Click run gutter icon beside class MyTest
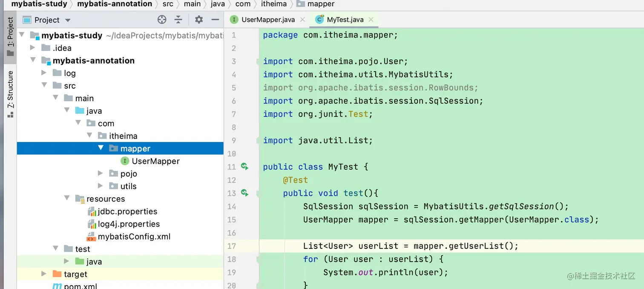This screenshot has width=644, height=289. 244,167
